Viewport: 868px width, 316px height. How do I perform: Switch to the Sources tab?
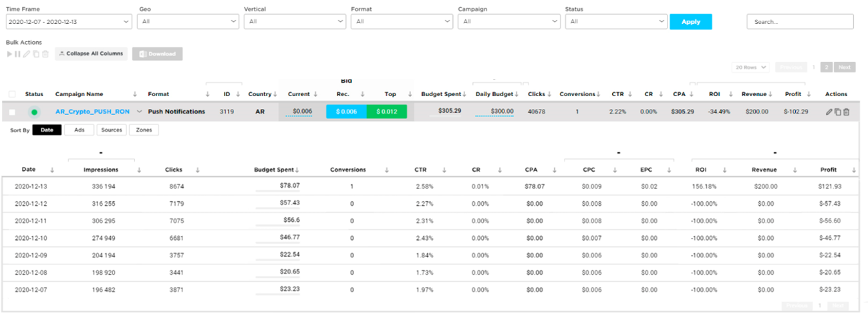[111, 130]
